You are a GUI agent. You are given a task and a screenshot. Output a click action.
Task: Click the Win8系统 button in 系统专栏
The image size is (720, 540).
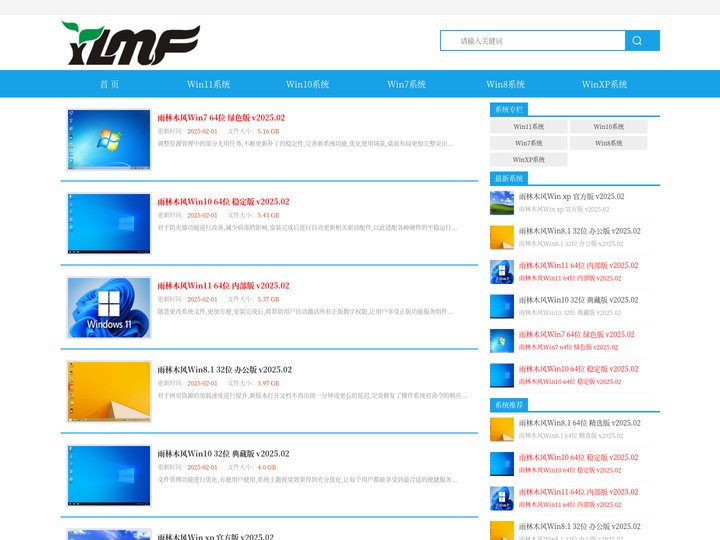608,143
